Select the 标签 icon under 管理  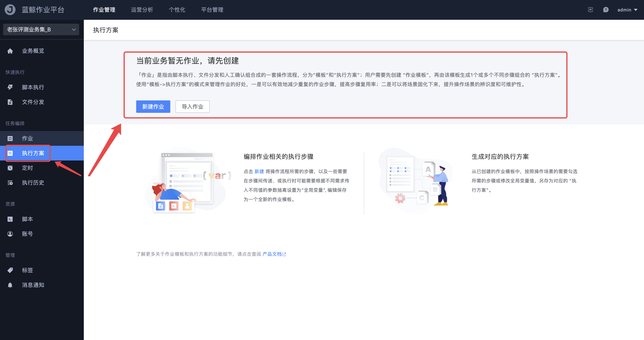[10, 270]
